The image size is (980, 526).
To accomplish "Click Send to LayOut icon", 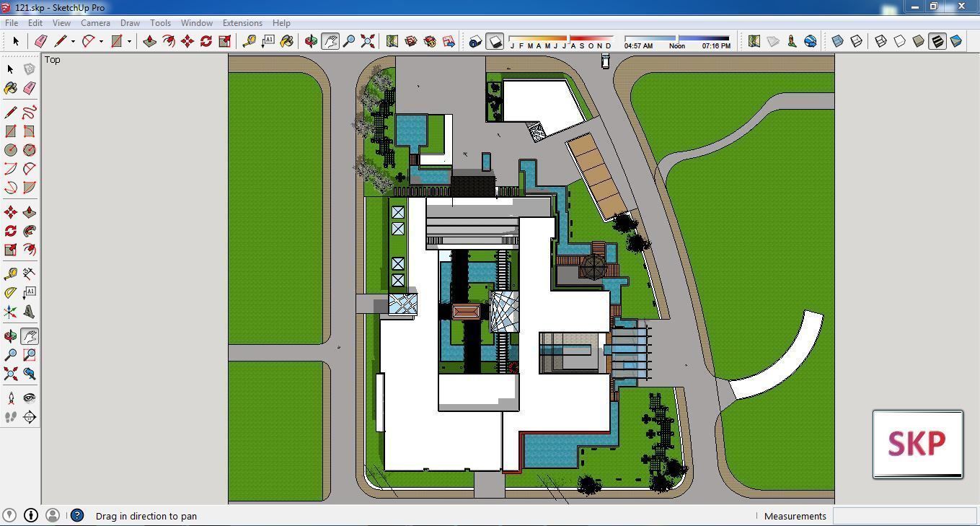I will pyautogui.click(x=449, y=41).
